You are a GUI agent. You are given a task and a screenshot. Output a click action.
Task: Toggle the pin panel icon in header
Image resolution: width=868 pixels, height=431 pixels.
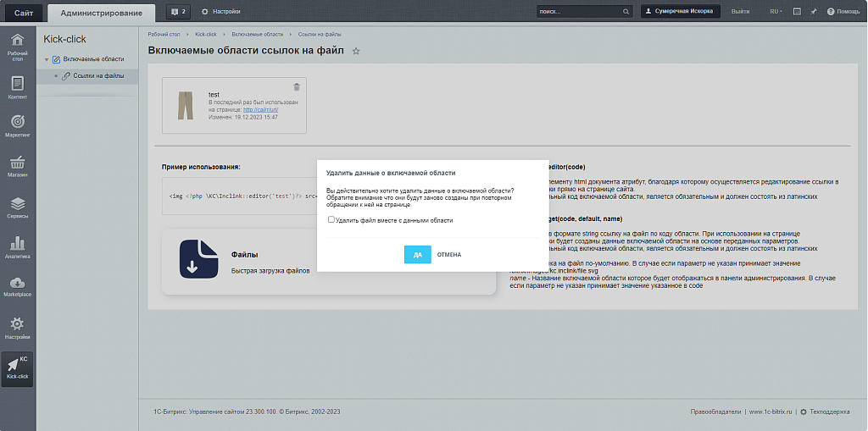(814, 12)
